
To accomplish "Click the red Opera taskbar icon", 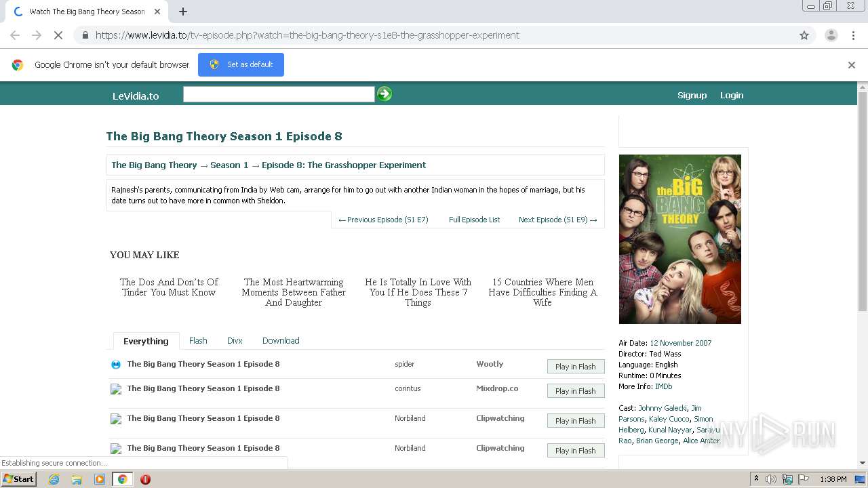I will 145,479.
